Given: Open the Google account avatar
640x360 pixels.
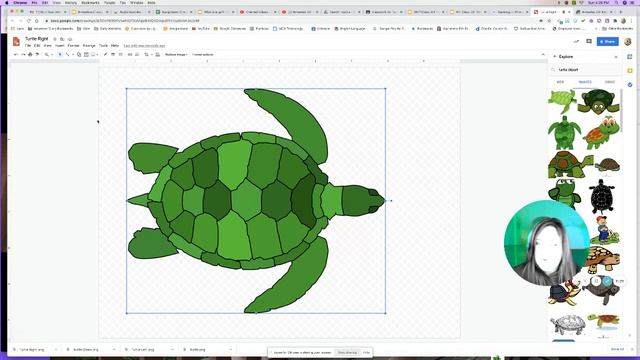Looking at the screenshot, I should [628, 41].
